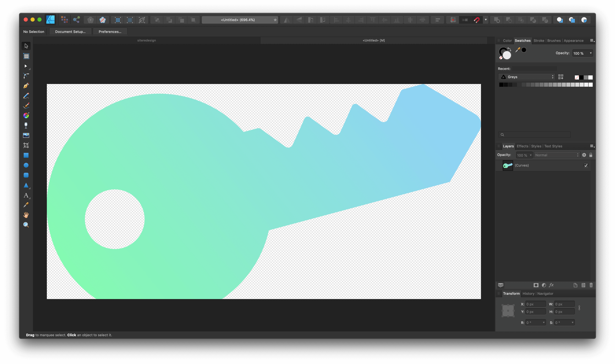
Task: Toggle visibility of Curves layer
Action: tap(586, 165)
